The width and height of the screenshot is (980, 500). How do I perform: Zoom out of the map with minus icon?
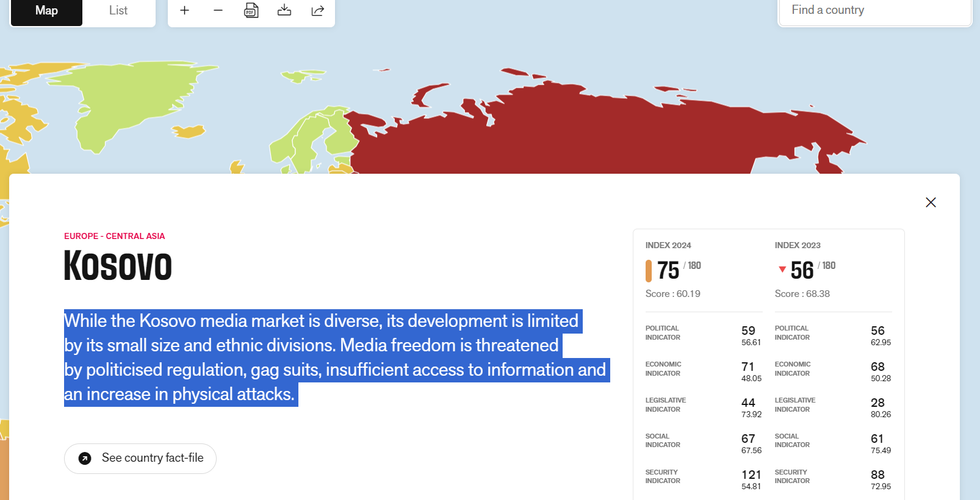click(x=218, y=11)
